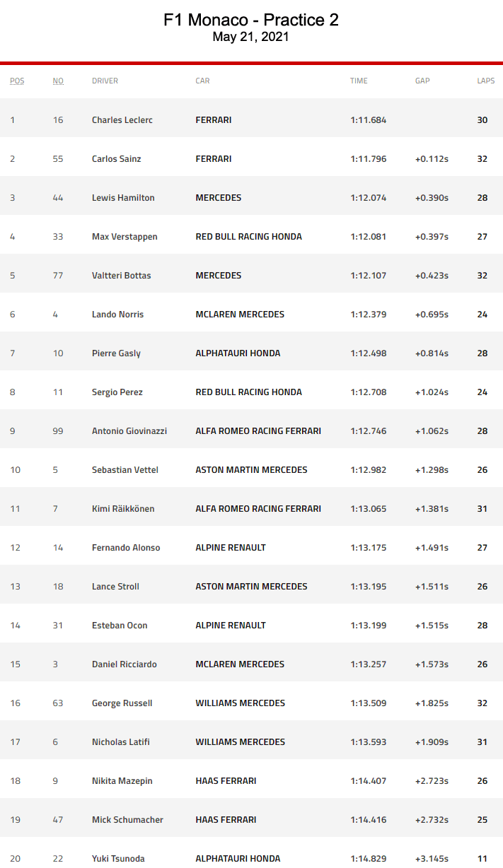Select Fernando Alonso's ALPINE RENAULT car
Viewport: 503px width, 868px height.
click(x=231, y=548)
